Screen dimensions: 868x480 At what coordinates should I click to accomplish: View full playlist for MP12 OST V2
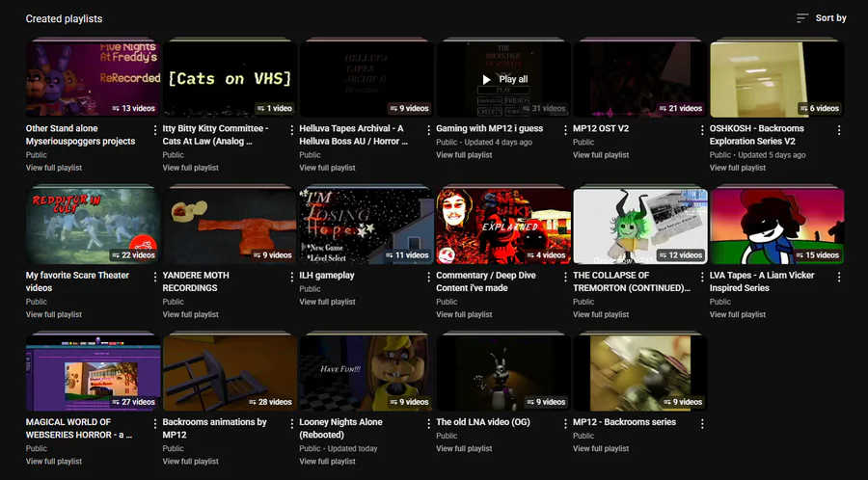pyautogui.click(x=601, y=155)
